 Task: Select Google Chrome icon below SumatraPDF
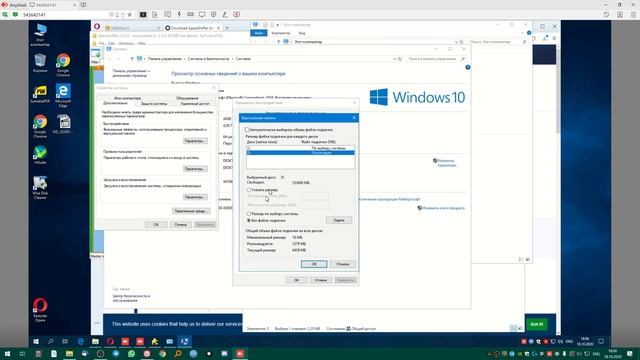(40, 126)
